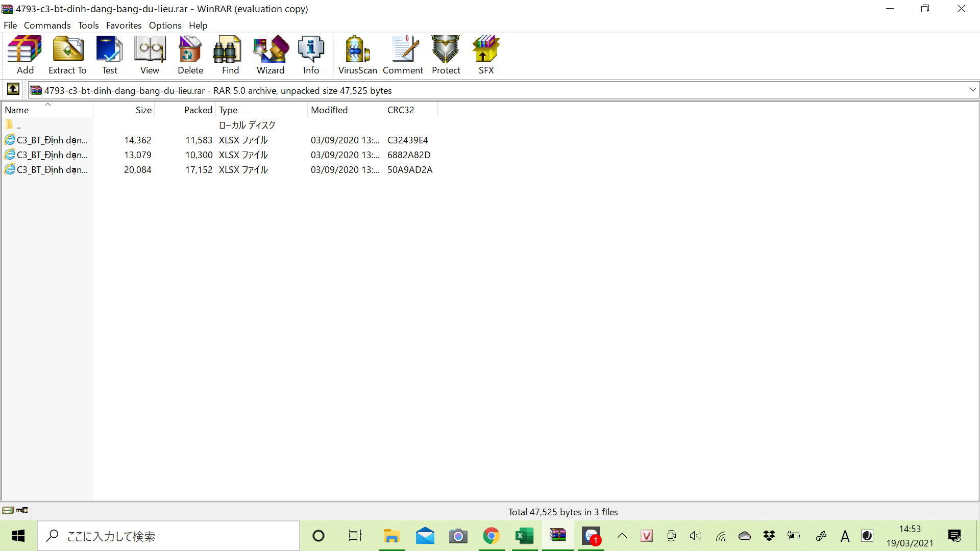Open the Commands menu

coord(47,25)
